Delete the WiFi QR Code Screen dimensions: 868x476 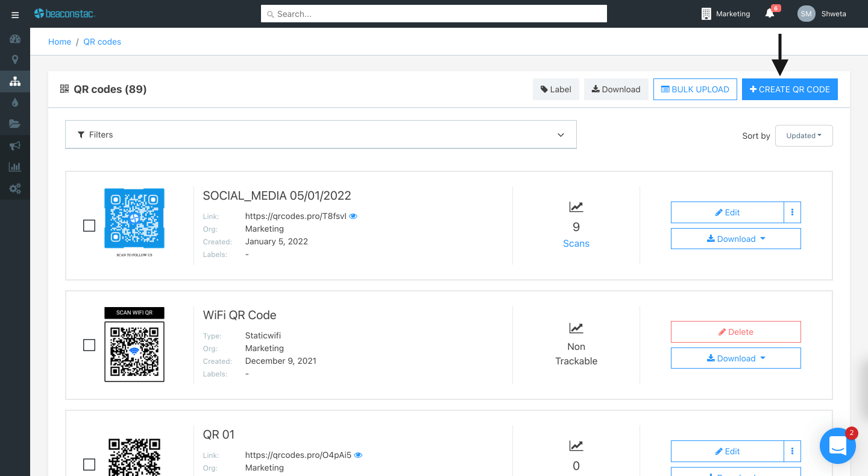click(x=735, y=332)
